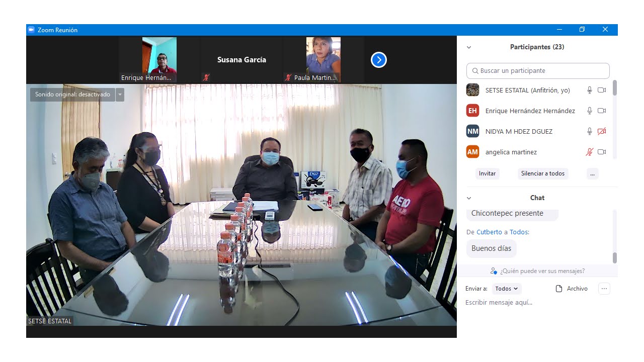This screenshot has width=644, height=362.
Task: Collapse the Chat panel chevron
Action: click(x=469, y=198)
